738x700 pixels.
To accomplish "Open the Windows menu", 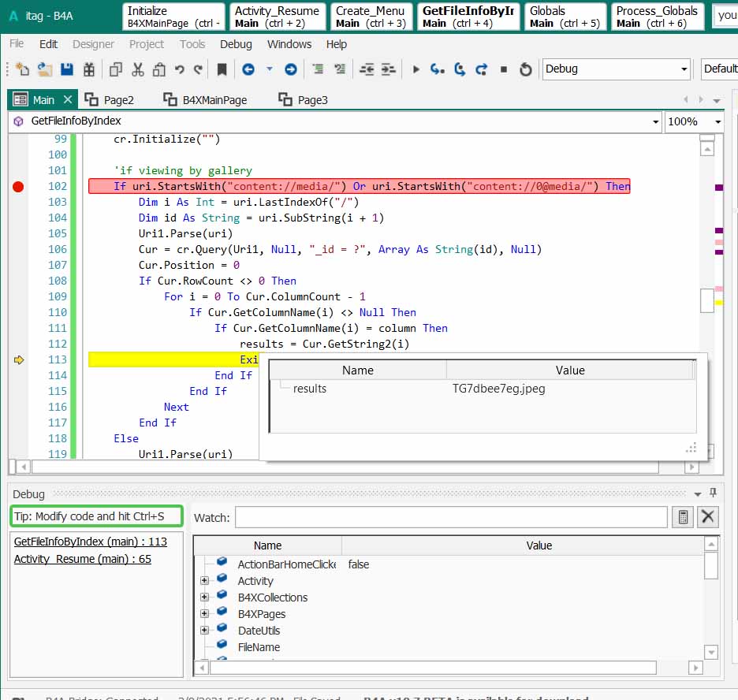I will click(289, 44).
